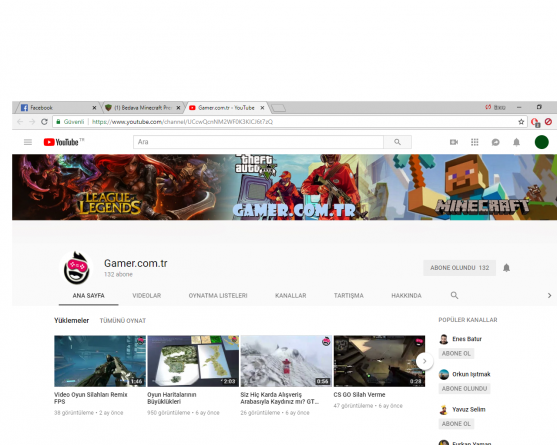
Task: Open the YouTube apps grid icon
Action: click(475, 142)
